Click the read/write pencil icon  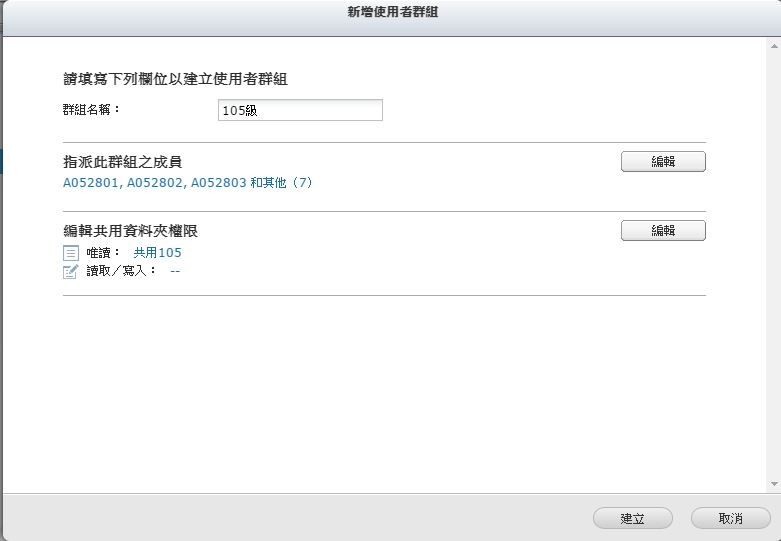pos(70,271)
